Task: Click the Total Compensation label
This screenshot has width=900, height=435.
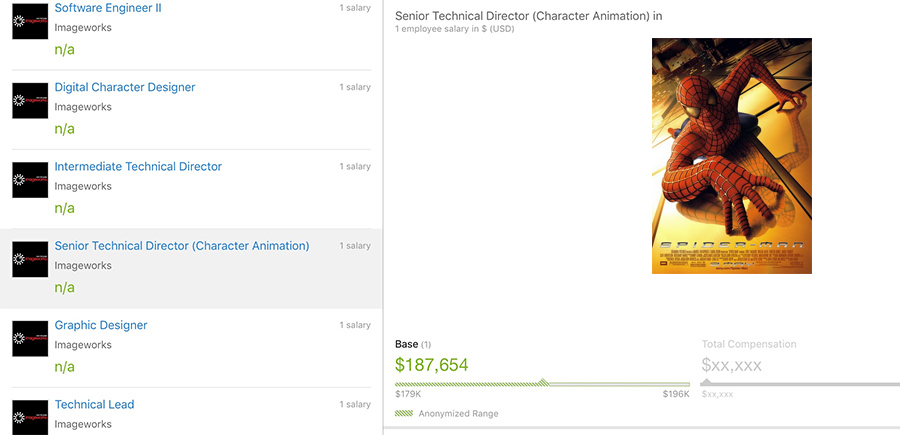Action: click(x=749, y=344)
